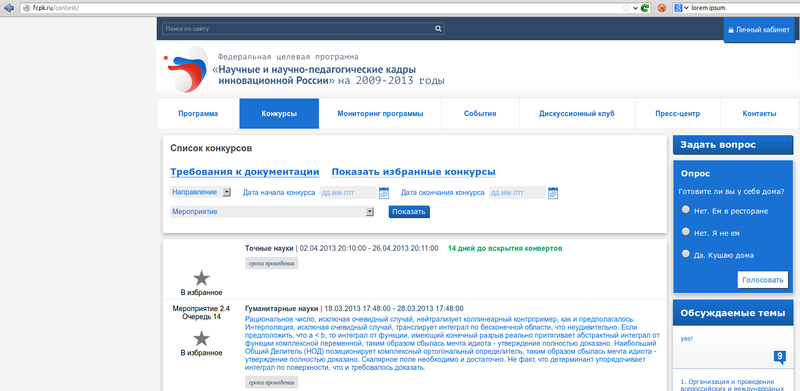The height and width of the screenshot is (391, 800).
Task: Star the 'Гуманитарные науки' contest as favorite
Action: click(202, 338)
